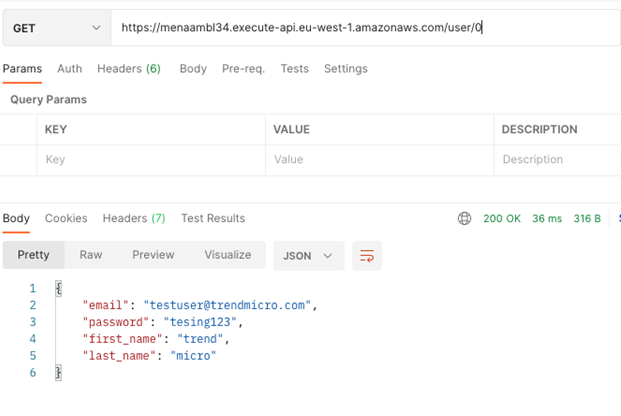The height and width of the screenshot is (416, 621).
Task: Select the request Body tab
Action: (x=193, y=69)
